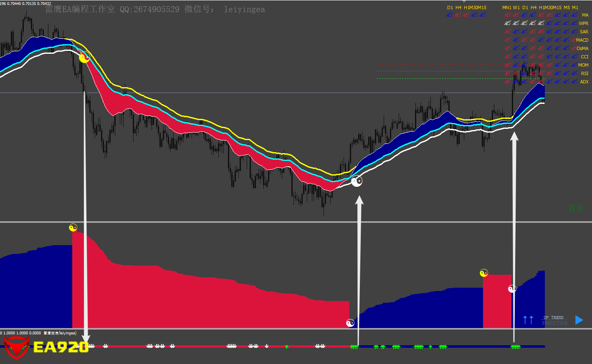Click the yellow yin-yang sell signal on price chart
The width and height of the screenshot is (592, 364).
(84, 58)
